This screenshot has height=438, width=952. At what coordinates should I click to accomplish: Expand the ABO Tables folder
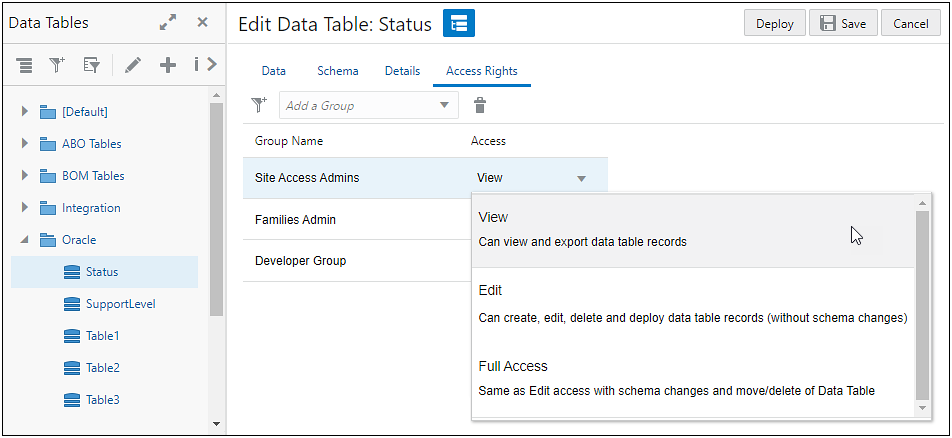click(25, 144)
